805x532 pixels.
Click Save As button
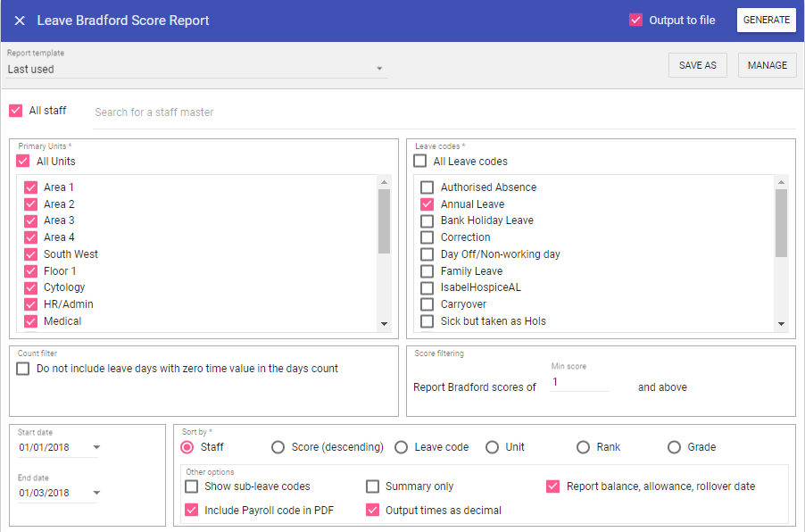[x=697, y=65]
